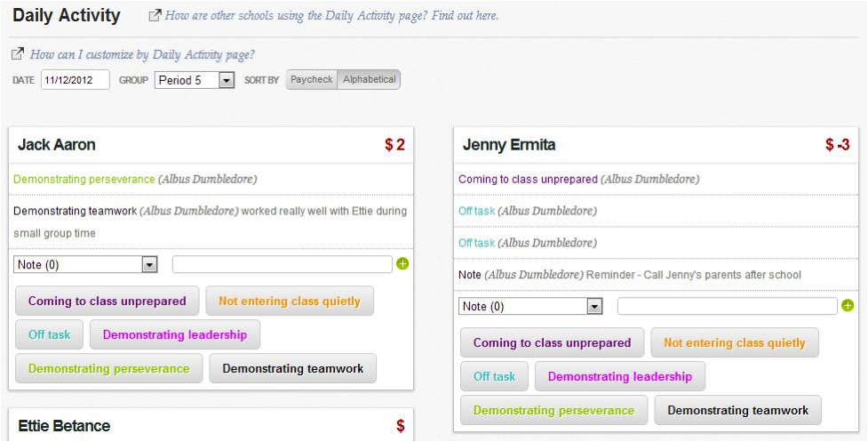Click green plus icon in Jack Aaron's card

(x=402, y=263)
